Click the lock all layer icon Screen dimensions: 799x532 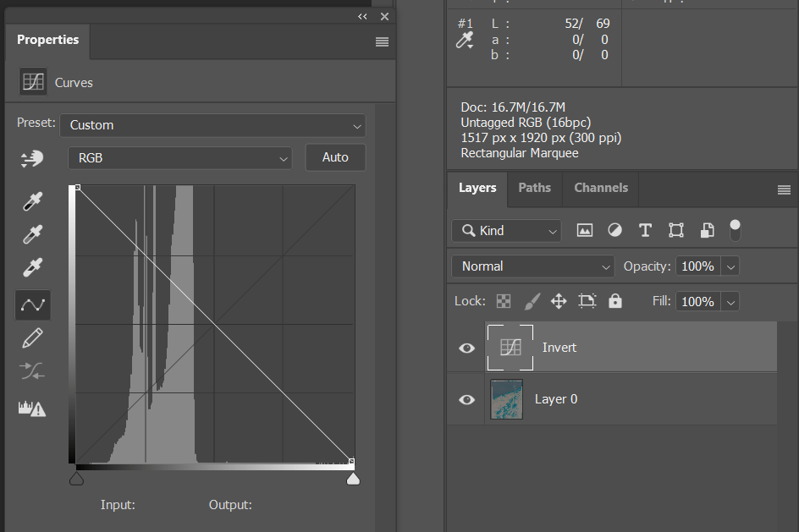615,301
